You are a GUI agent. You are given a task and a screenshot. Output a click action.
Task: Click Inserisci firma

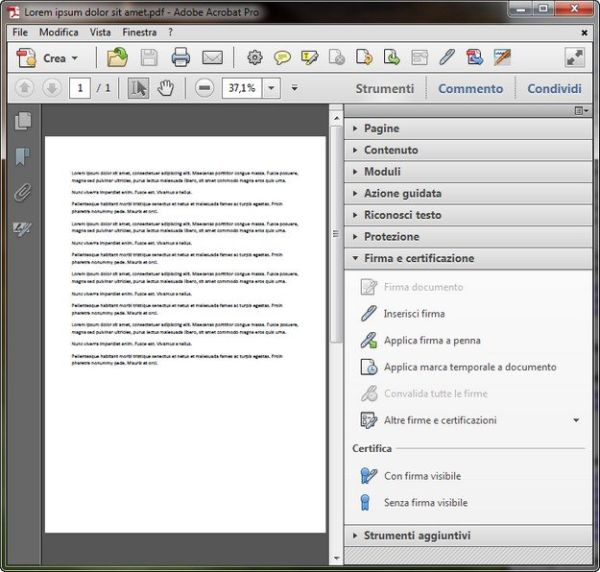pos(414,314)
